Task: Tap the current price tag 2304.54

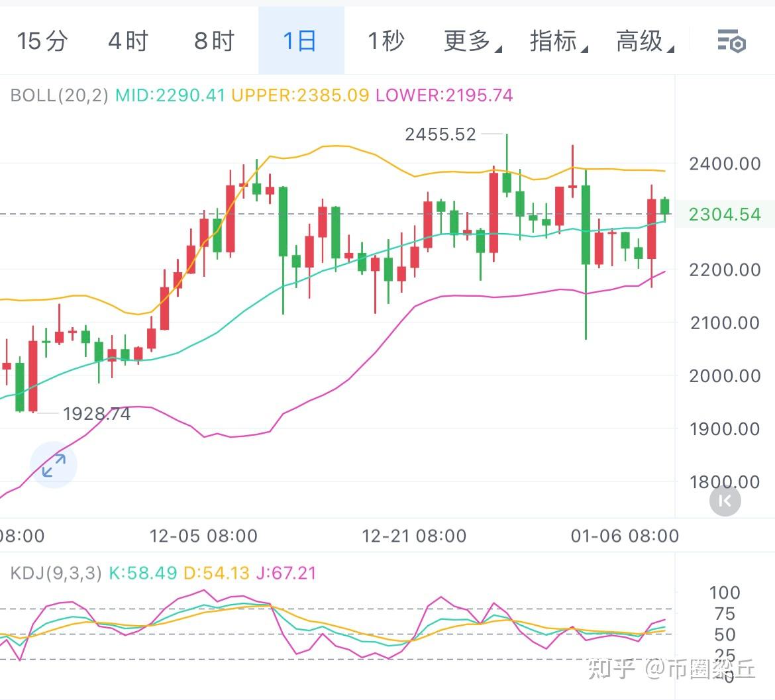Action: [x=725, y=215]
